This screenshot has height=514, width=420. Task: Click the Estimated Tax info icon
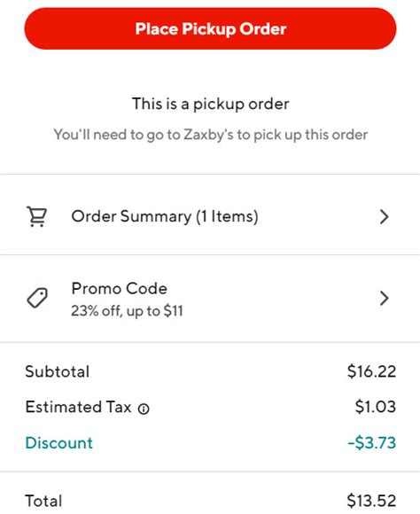(144, 409)
